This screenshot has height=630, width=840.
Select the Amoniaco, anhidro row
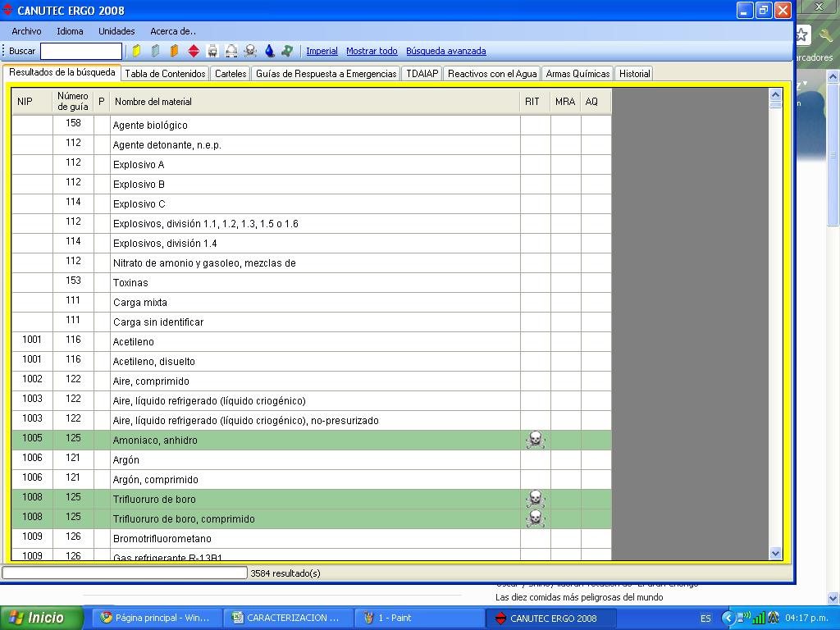coord(311,440)
